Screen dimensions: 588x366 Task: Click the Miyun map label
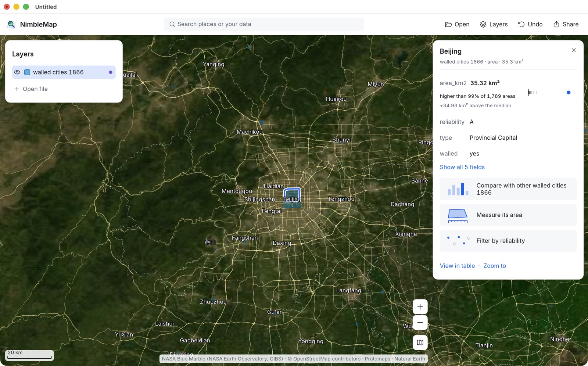(376, 84)
